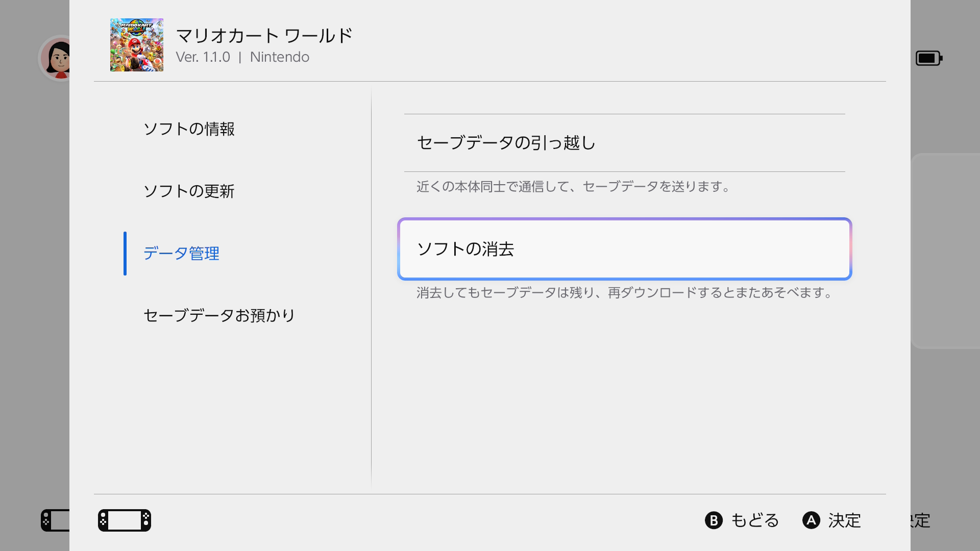Click the game title マリオカート ワールド
Viewport: 980px width, 551px height.
(264, 35)
